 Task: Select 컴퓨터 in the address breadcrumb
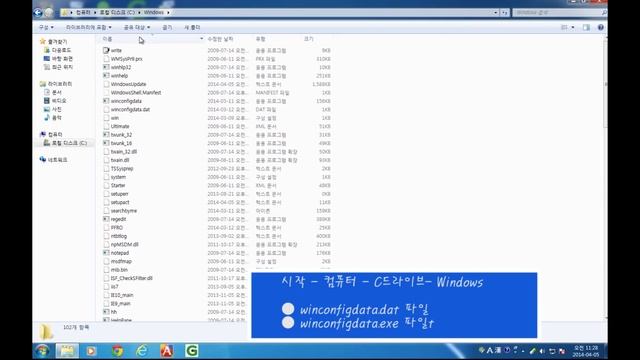point(83,13)
